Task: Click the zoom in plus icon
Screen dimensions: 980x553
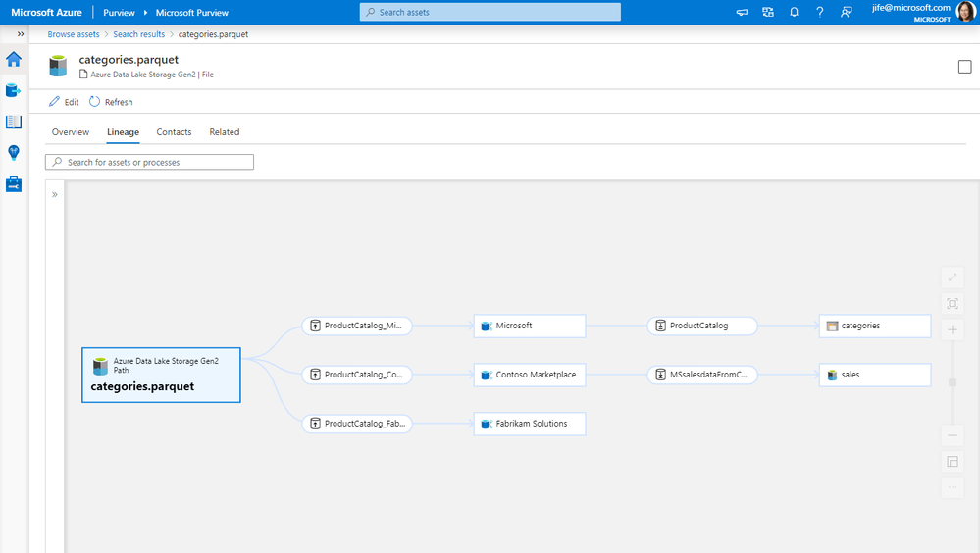Action: coord(953,329)
